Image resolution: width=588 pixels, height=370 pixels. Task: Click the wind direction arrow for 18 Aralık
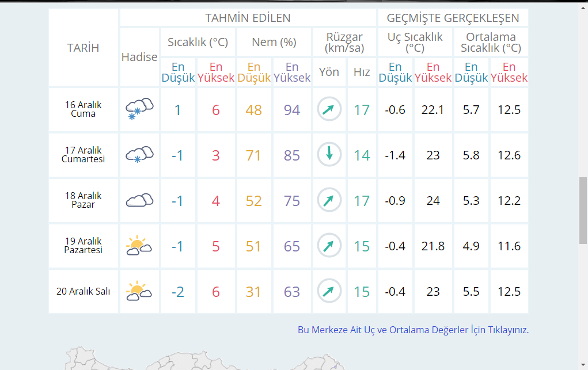point(329,200)
